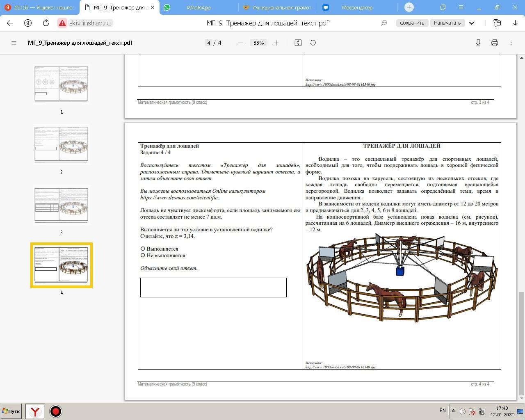Open the search-in-page magnifier icon

pyautogui.click(x=384, y=23)
